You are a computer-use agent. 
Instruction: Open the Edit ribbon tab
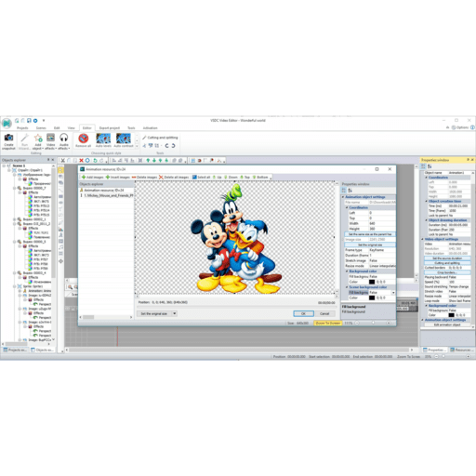pos(57,128)
